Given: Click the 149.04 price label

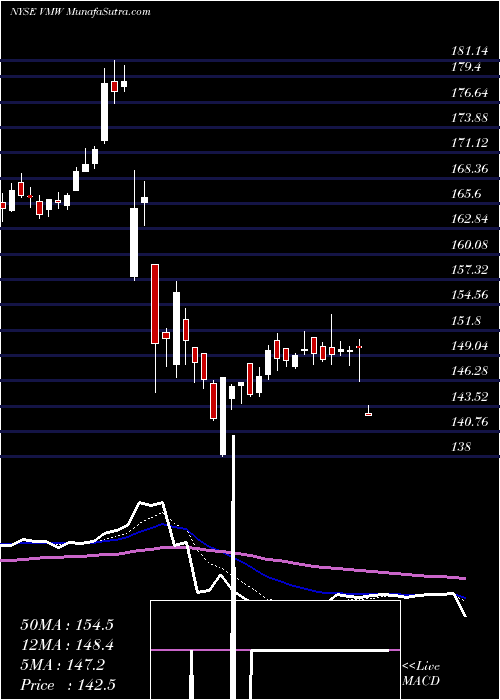Looking at the screenshot, I should (469, 346).
